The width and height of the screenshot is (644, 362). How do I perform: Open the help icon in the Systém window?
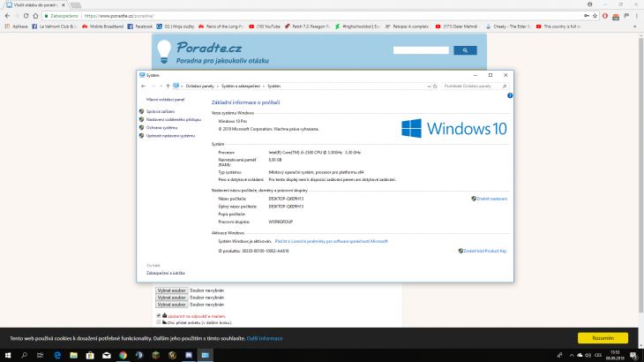[x=510, y=95]
